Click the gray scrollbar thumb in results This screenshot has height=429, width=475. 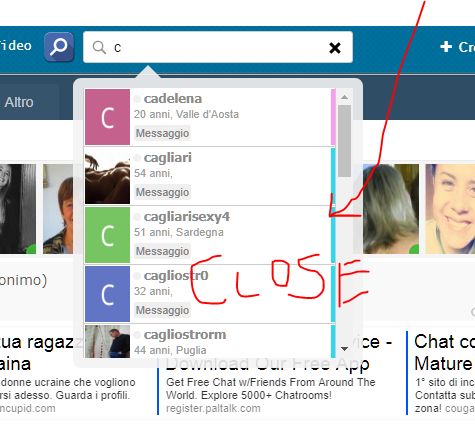coord(344,141)
